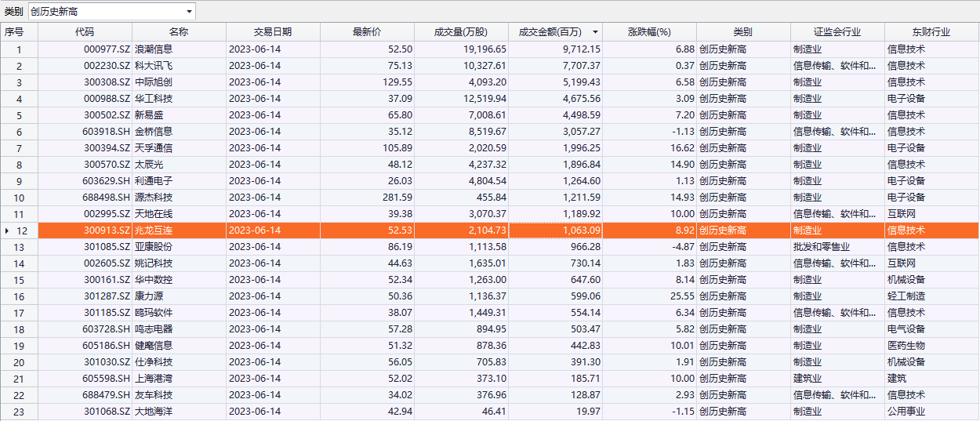Click the 证监会行业 column header
Viewport: 980px width, 421px height.
click(837, 32)
